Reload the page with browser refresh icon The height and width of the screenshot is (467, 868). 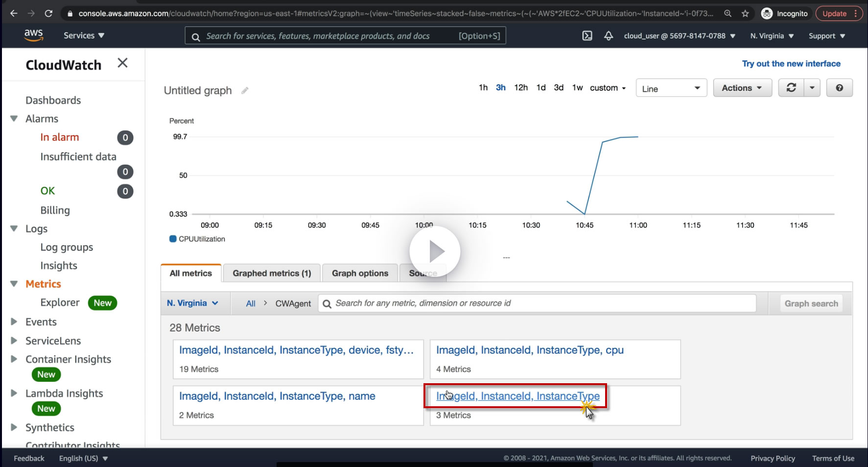tap(48, 13)
